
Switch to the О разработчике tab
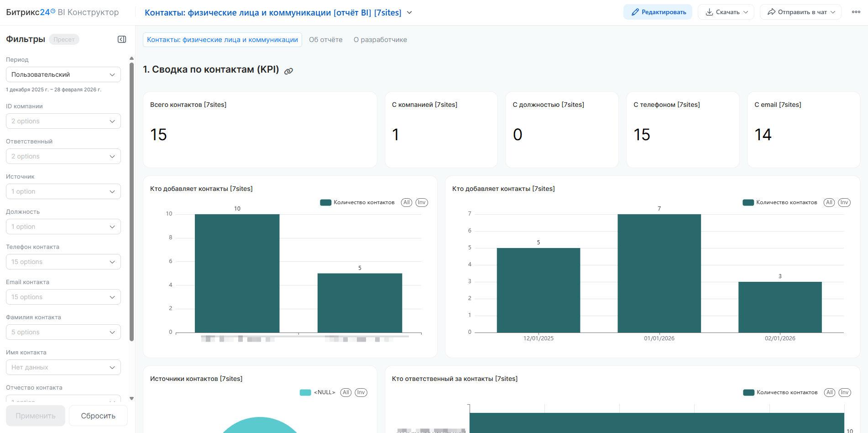pyautogui.click(x=380, y=40)
